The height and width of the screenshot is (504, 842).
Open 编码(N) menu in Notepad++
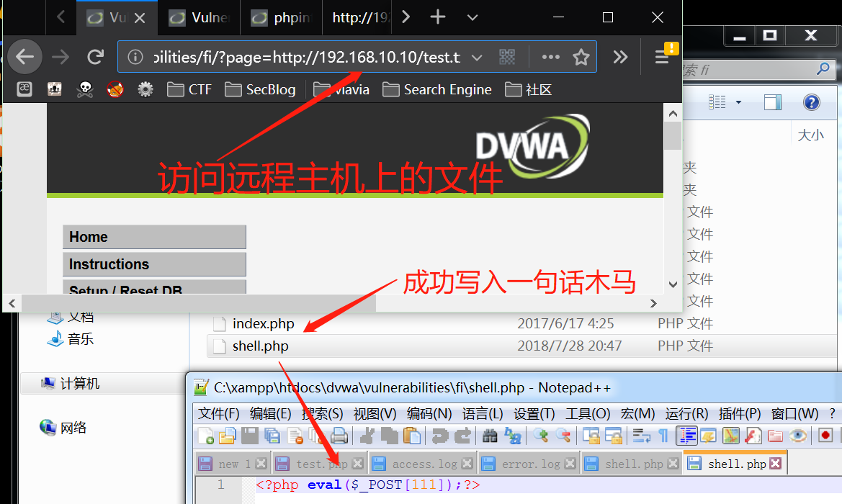pyautogui.click(x=429, y=414)
